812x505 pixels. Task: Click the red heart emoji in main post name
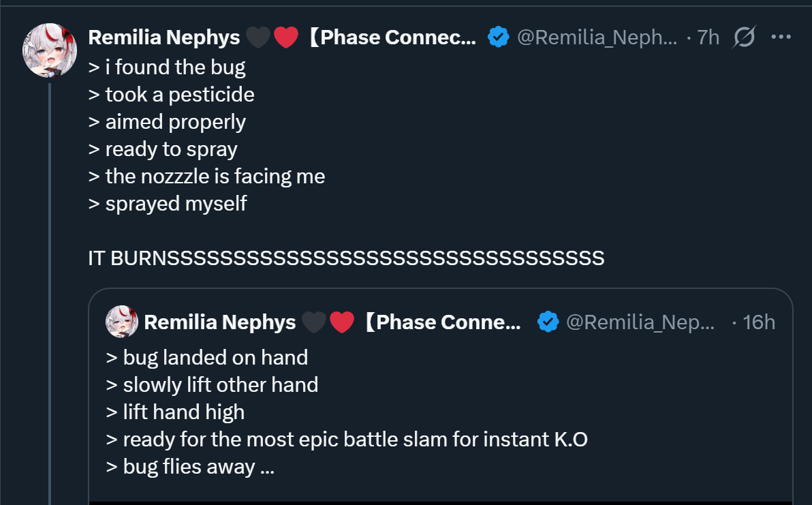[x=286, y=37]
